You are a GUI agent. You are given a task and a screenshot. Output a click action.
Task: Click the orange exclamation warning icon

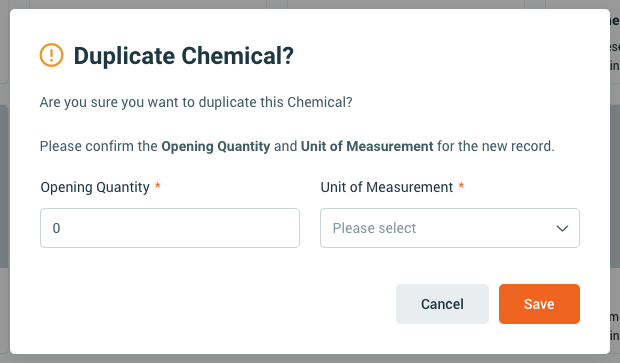(51, 55)
